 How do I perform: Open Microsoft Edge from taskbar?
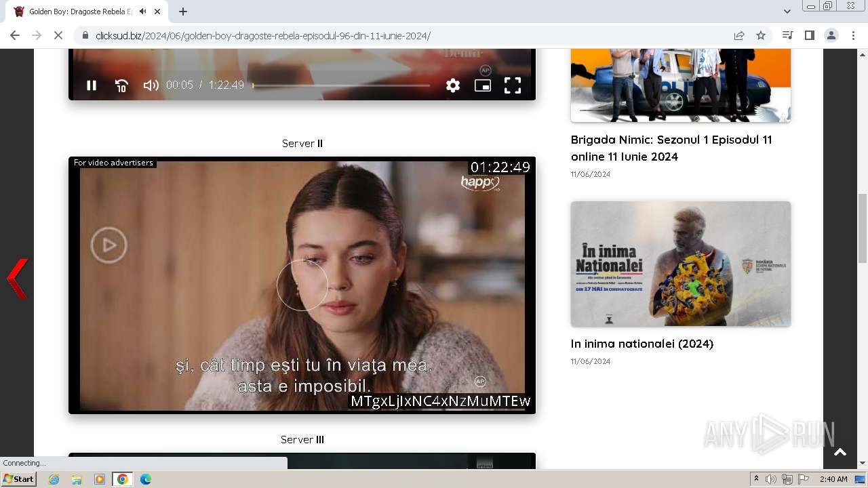(x=146, y=479)
